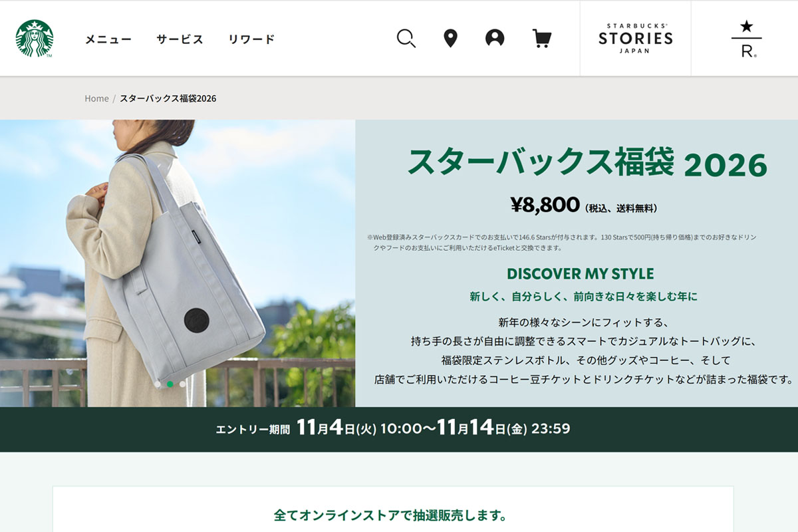Open the メニュー navigation menu
798x532 pixels.
pos(108,39)
